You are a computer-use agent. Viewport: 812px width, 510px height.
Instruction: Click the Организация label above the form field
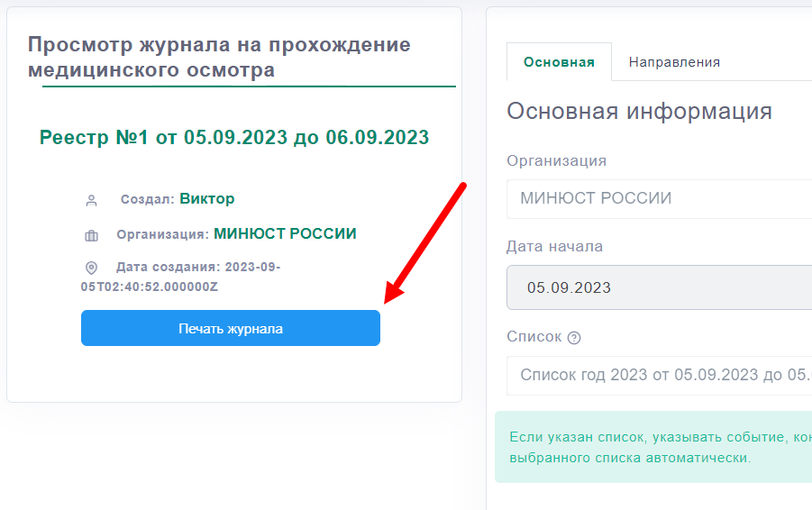[556, 160]
